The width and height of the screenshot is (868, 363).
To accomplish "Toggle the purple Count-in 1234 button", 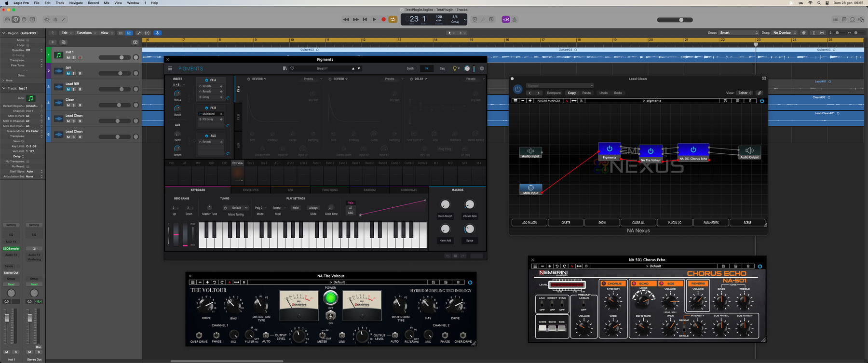I will 506,20.
